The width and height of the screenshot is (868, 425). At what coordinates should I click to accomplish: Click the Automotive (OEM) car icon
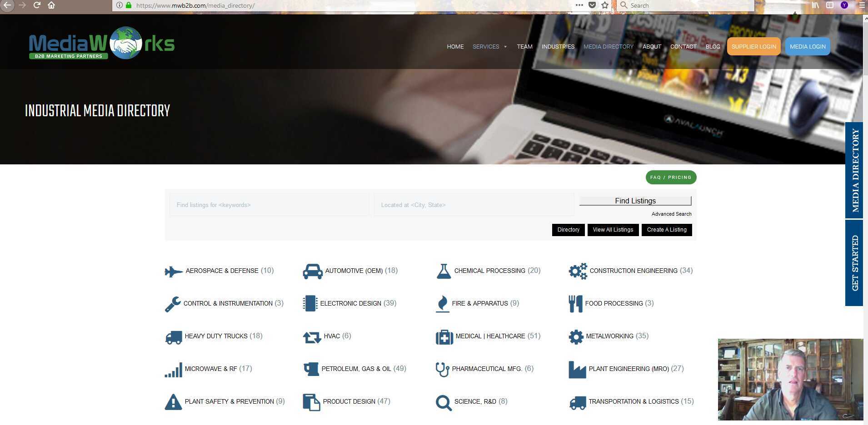pos(313,272)
